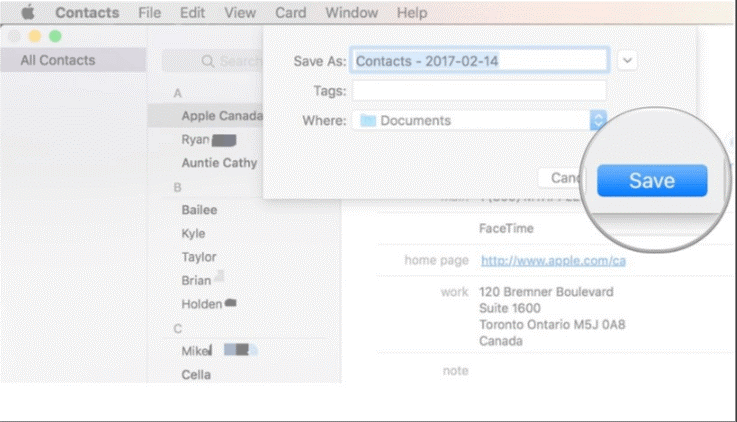Select the Bailee contact
The width and height of the screenshot is (737, 422).
click(x=199, y=210)
